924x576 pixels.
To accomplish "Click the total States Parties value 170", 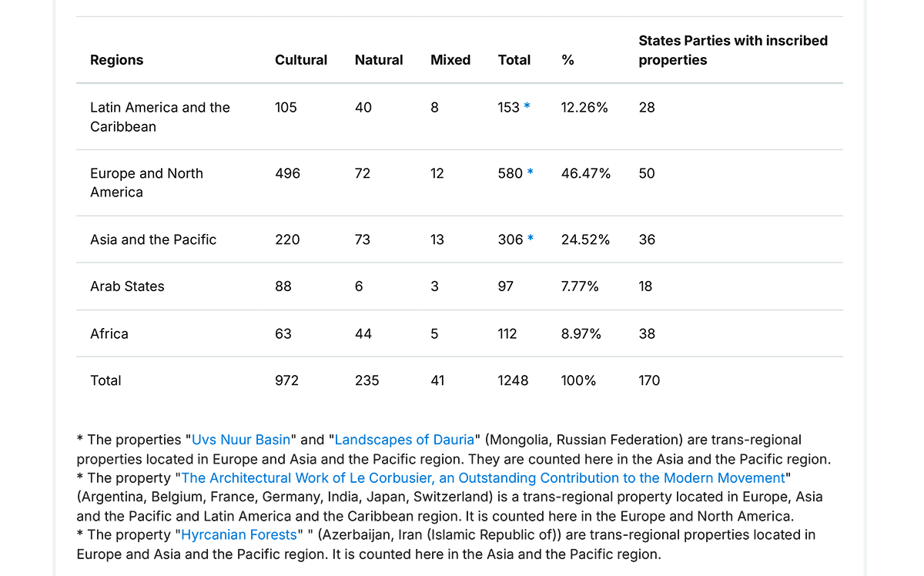I will (649, 380).
